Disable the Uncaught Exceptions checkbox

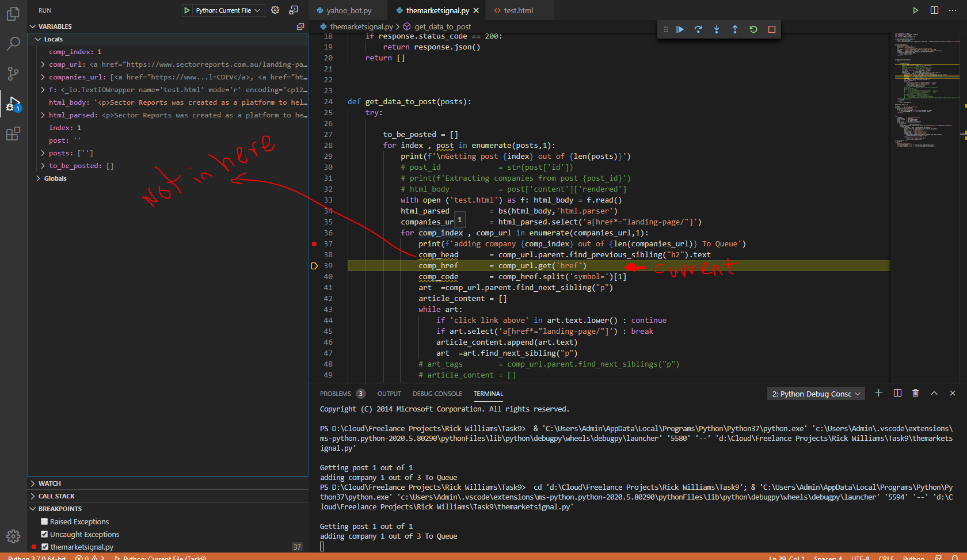44,534
